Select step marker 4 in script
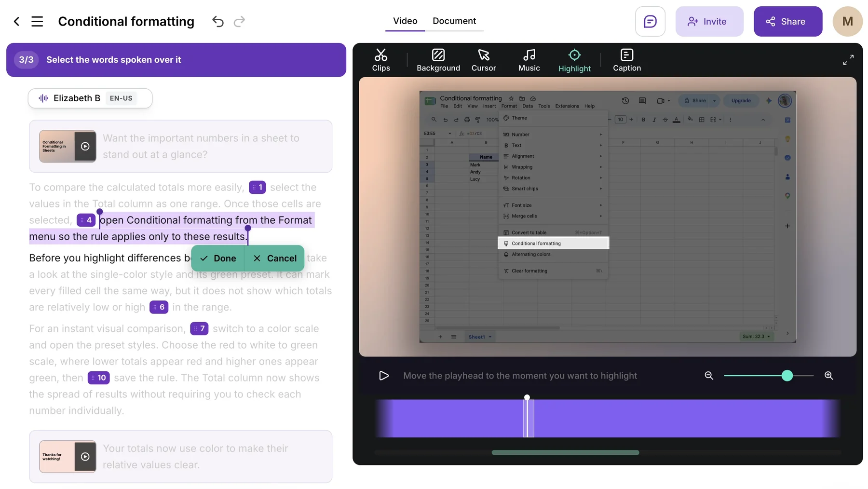This screenshot has width=868, height=489. point(86,220)
